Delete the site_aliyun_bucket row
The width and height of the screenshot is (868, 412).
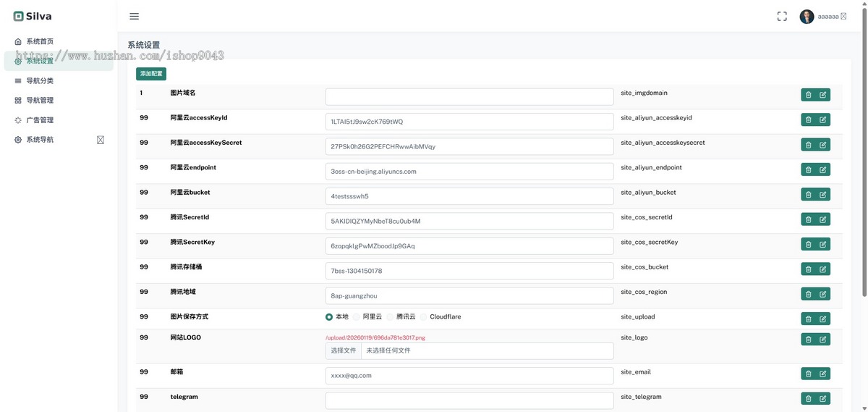[808, 194]
